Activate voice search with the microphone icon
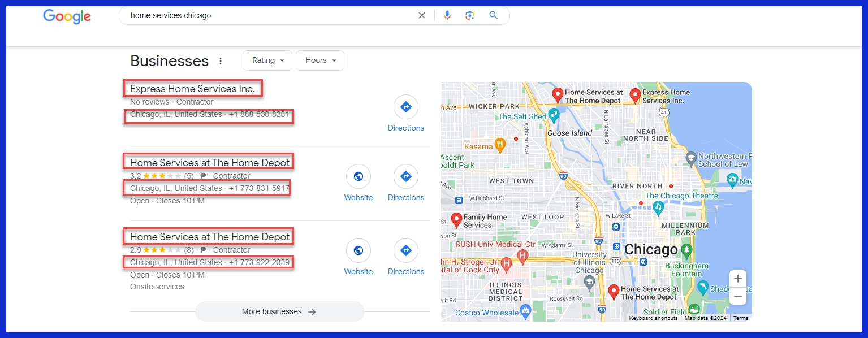 (447, 15)
